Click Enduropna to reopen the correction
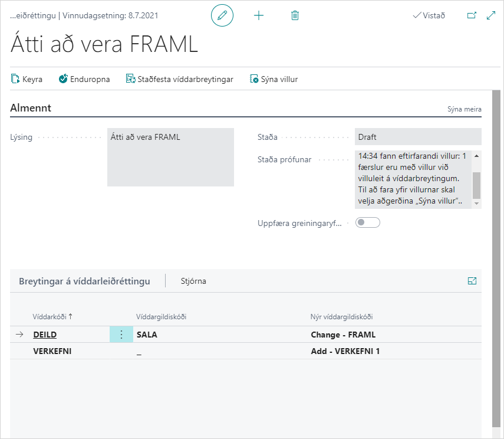Viewport: 504px width, 439px height. coord(84,79)
